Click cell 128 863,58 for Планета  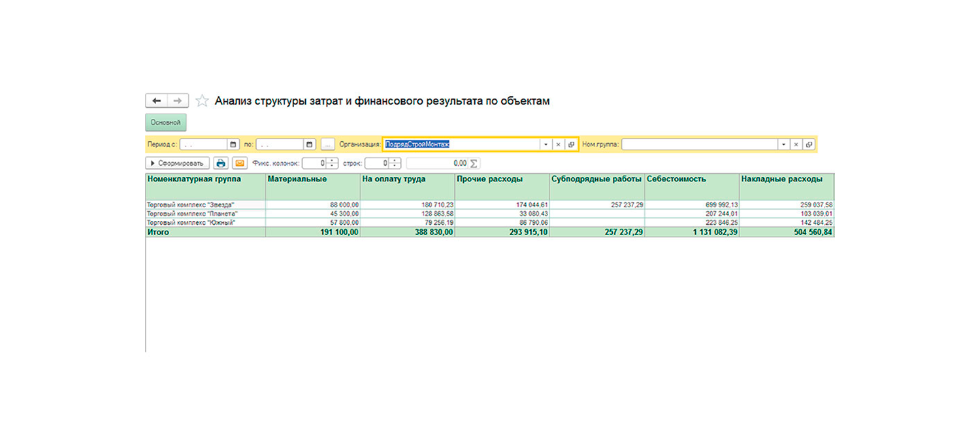click(x=408, y=214)
